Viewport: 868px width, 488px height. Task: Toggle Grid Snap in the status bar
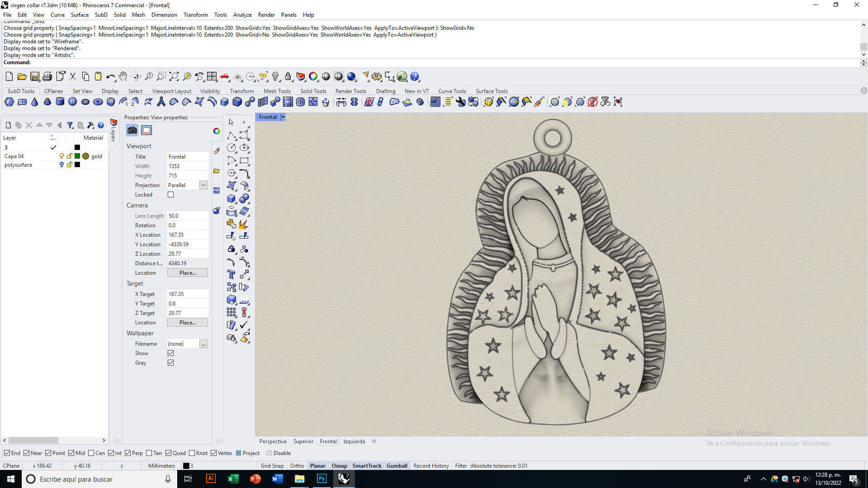click(272, 466)
